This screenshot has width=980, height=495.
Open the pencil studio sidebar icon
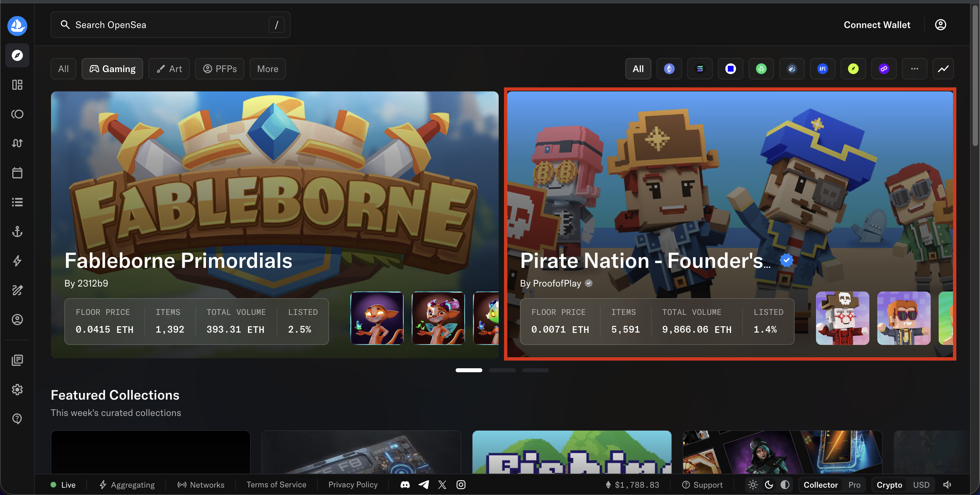tap(17, 290)
